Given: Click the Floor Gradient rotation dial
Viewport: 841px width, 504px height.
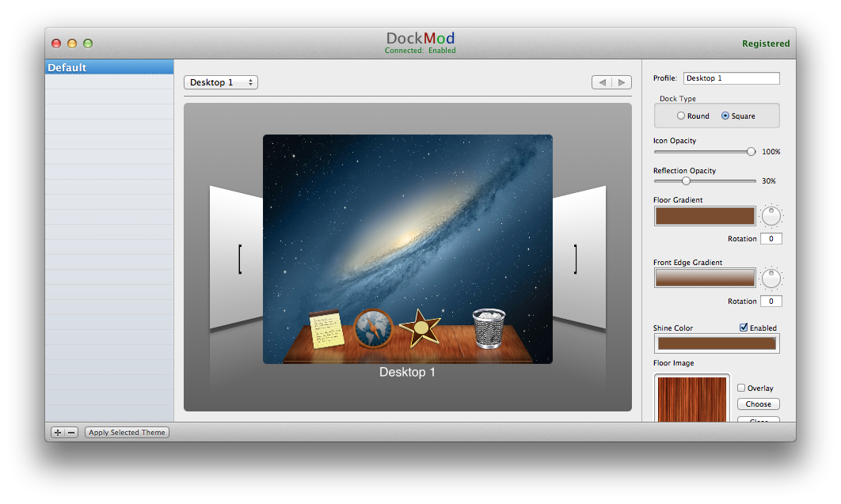Looking at the screenshot, I should tap(771, 216).
